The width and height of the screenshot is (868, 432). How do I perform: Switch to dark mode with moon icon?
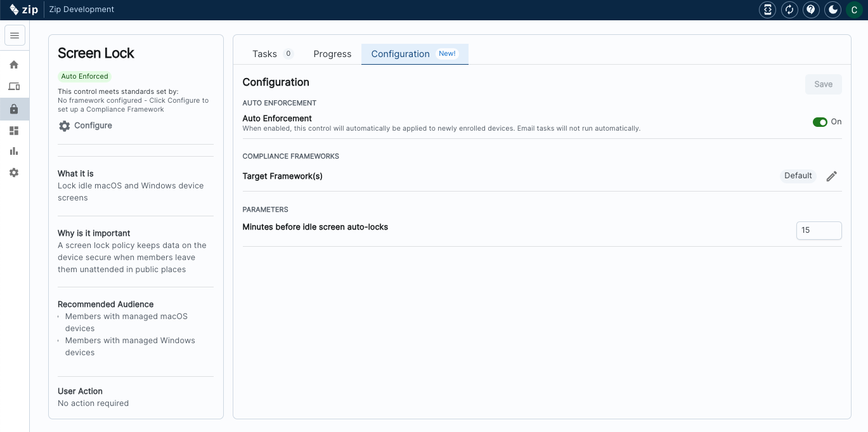coord(832,10)
